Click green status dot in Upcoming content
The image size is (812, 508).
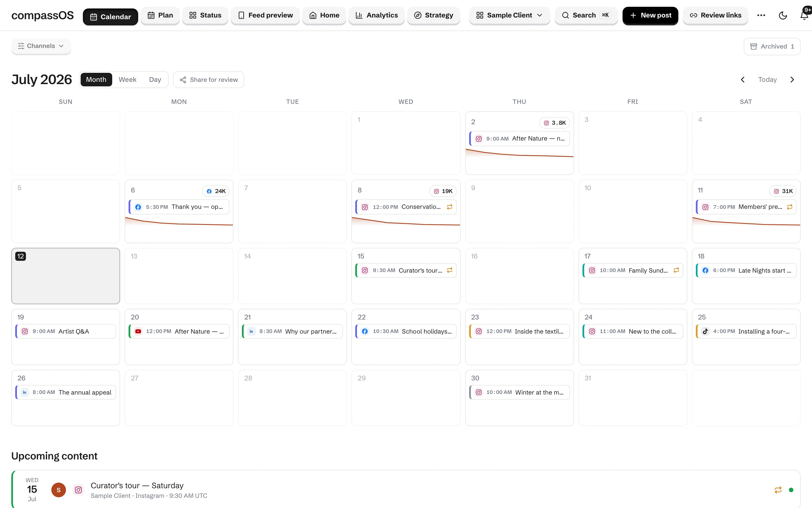[791, 490]
